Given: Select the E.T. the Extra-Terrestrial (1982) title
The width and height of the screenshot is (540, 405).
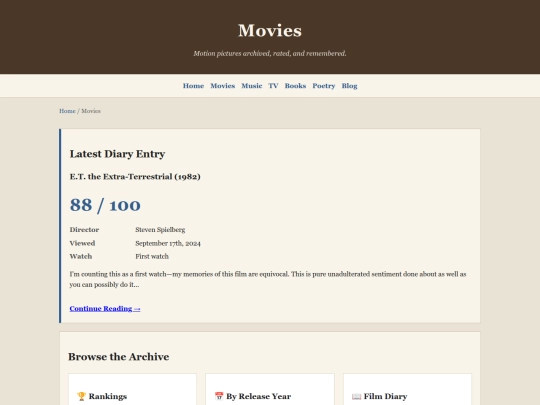Looking at the screenshot, I should (x=135, y=177).
